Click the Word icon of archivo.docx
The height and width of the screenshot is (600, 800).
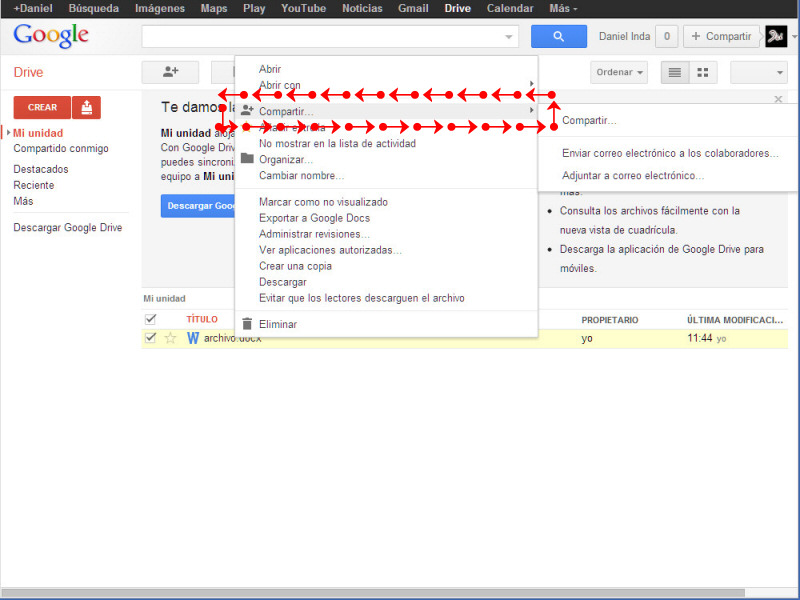[193, 338]
